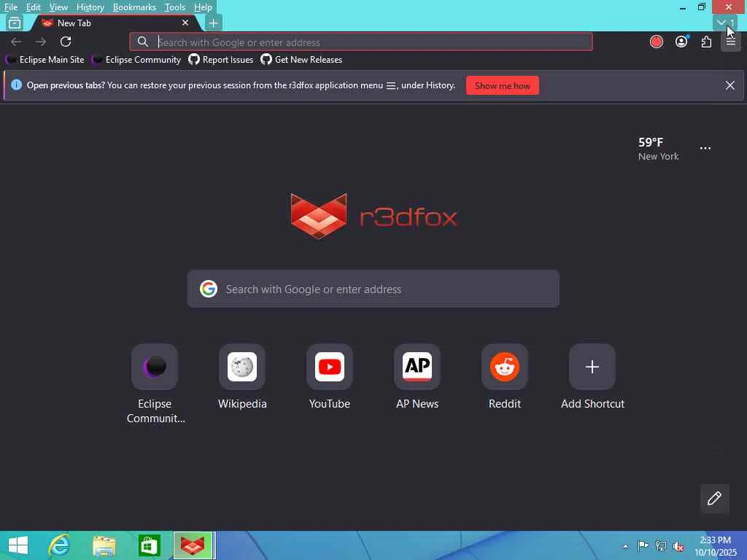Image resolution: width=747 pixels, height=560 pixels.
Task: Select the New Tab tab
Action: pos(115,23)
